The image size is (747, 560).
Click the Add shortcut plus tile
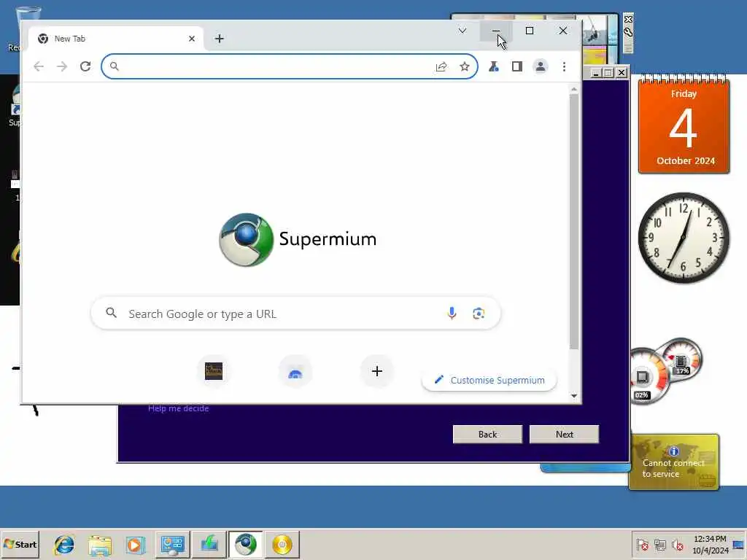[377, 371]
